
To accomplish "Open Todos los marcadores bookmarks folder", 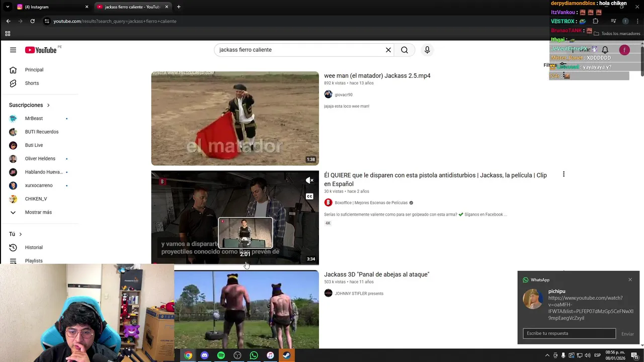I will [617, 34].
